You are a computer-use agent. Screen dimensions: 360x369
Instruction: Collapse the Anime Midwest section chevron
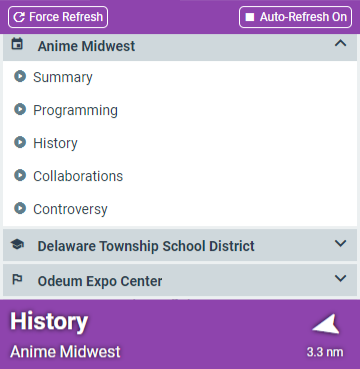pyautogui.click(x=340, y=43)
